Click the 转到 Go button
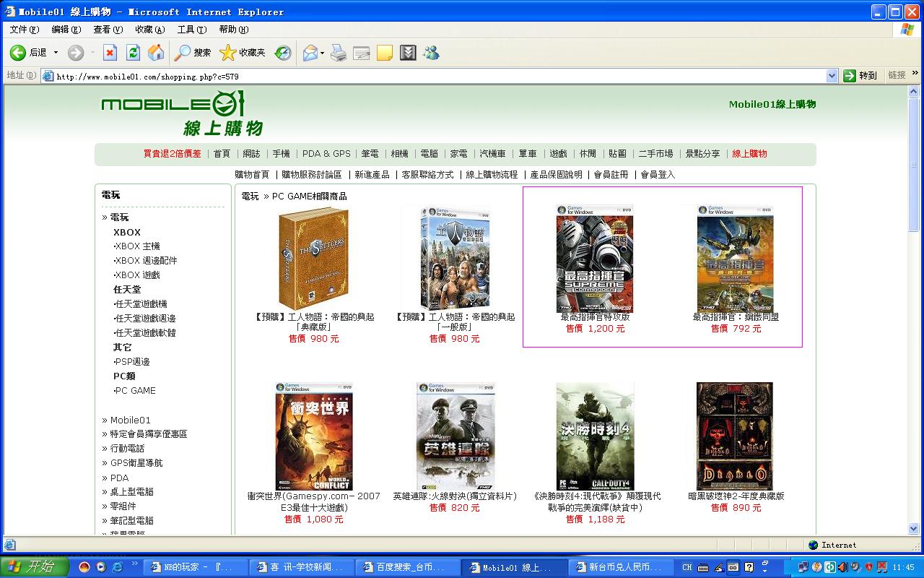The height and width of the screenshot is (578, 924). [860, 76]
